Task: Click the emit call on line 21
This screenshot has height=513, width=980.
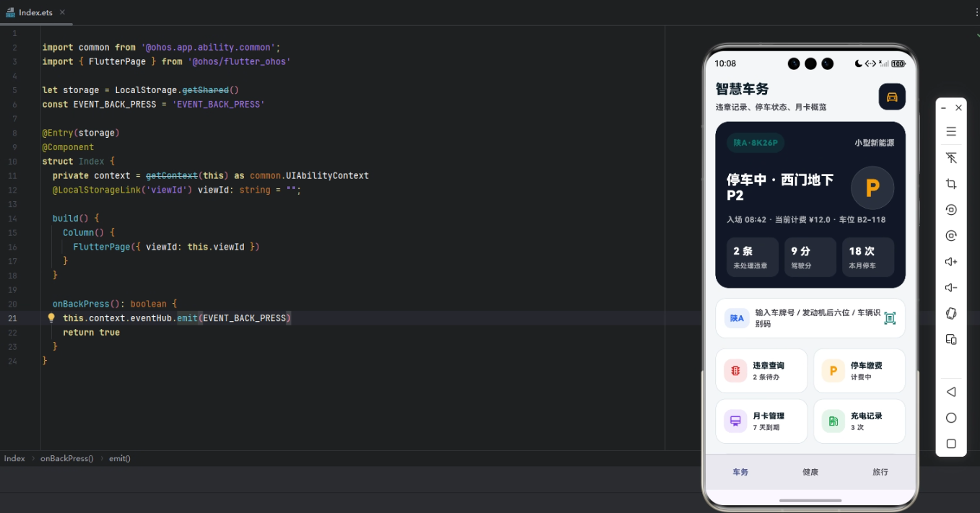Action: coord(187,318)
